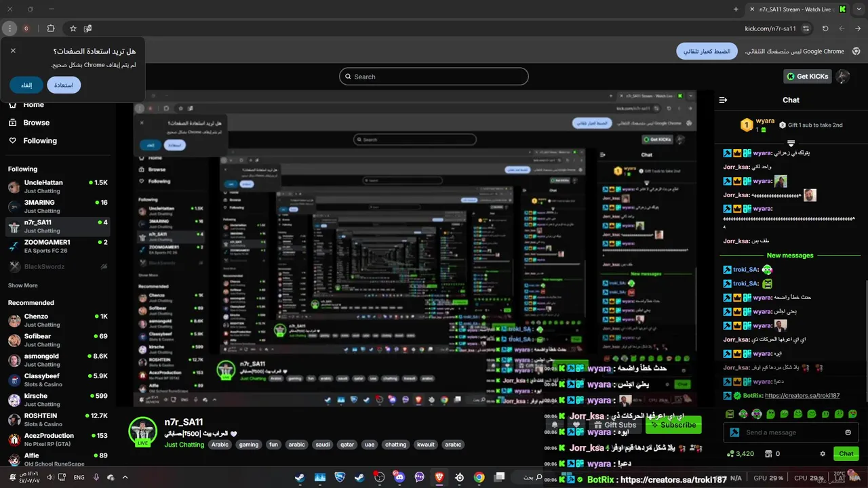The image size is (868, 488).
Task: Click the Set as default browser button
Action: tap(707, 51)
